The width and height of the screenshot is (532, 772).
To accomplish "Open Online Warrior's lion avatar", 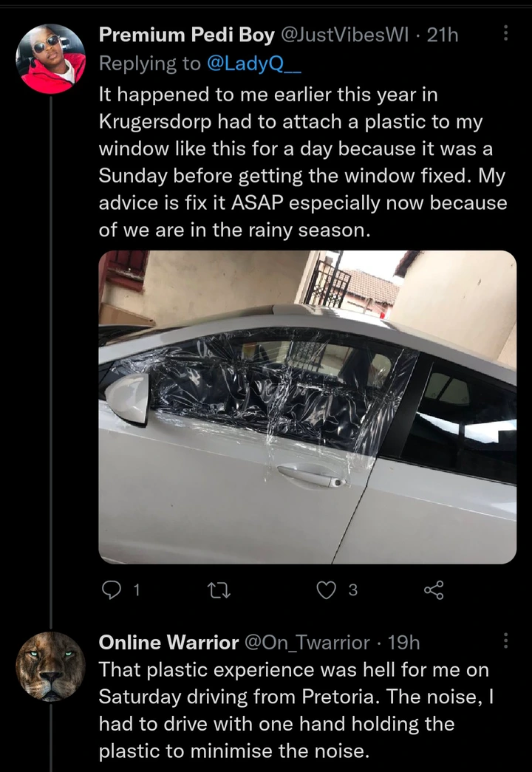I will (51, 666).
